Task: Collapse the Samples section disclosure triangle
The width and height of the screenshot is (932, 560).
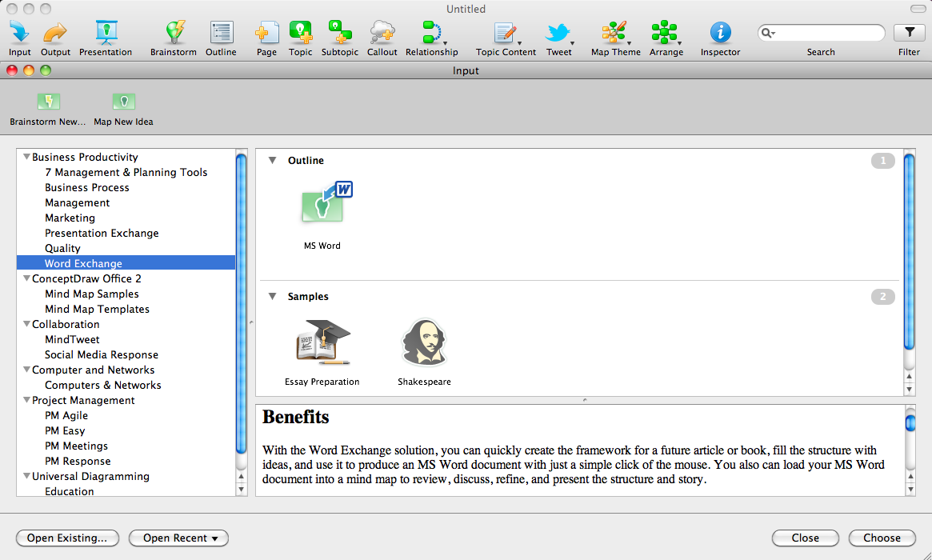Action: click(273, 296)
